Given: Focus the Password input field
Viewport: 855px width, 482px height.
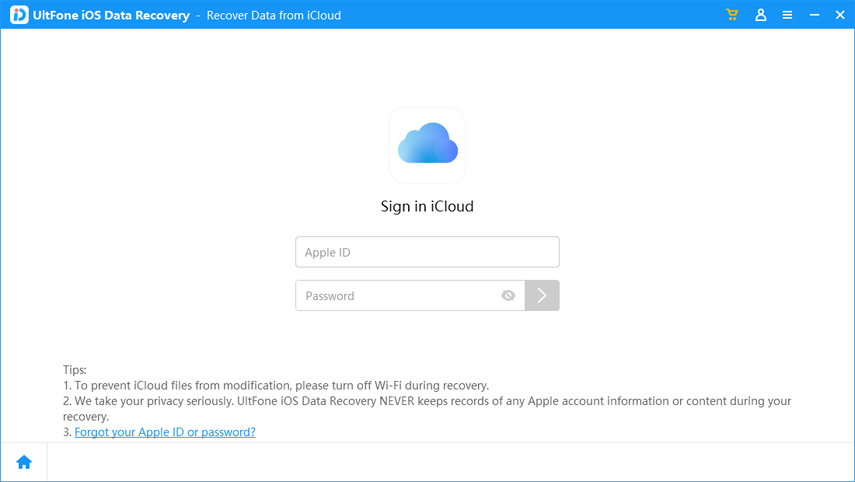Looking at the screenshot, I should (x=410, y=296).
